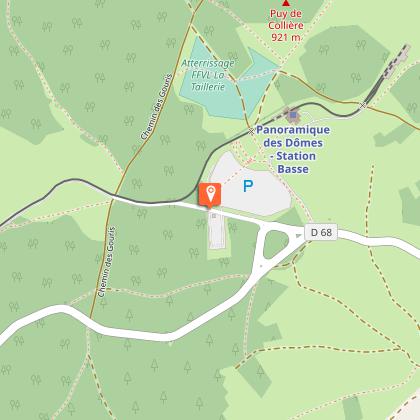
Task: Click small triangular traffic island by D 68
Action: 298,236
